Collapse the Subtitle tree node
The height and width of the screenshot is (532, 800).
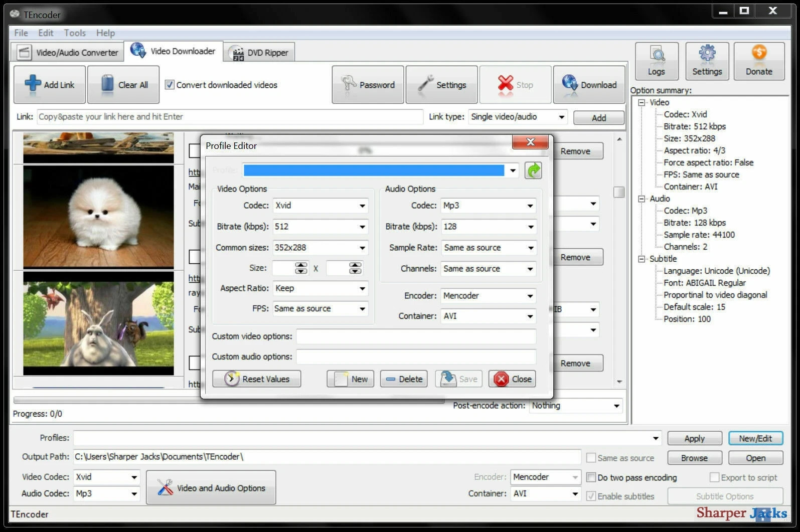pos(642,259)
